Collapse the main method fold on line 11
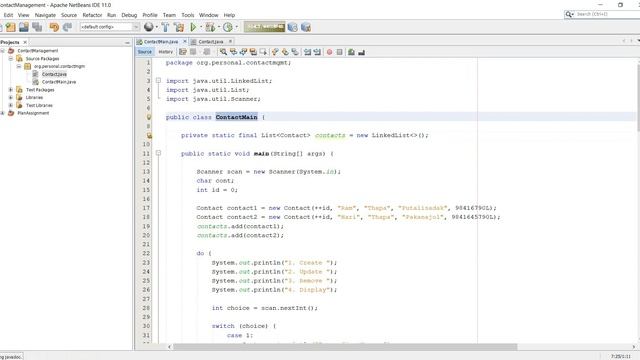This screenshot has height=360, width=640. pyautogui.click(x=158, y=153)
